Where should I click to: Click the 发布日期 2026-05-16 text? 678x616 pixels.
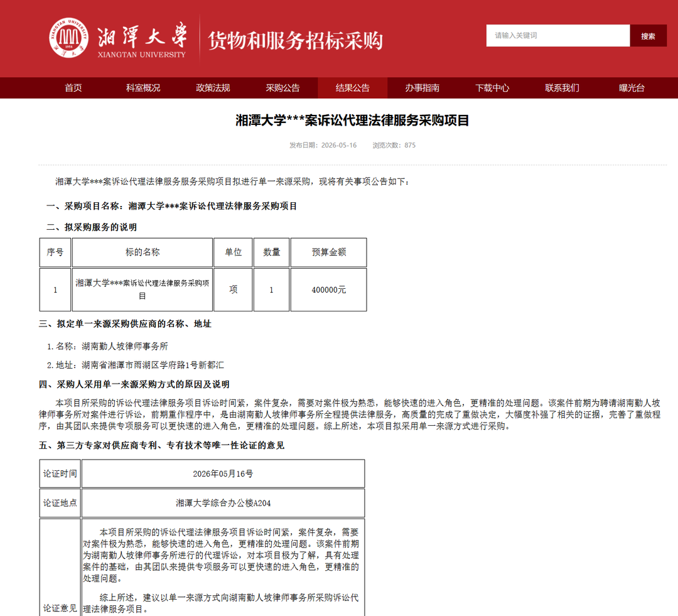(x=323, y=145)
